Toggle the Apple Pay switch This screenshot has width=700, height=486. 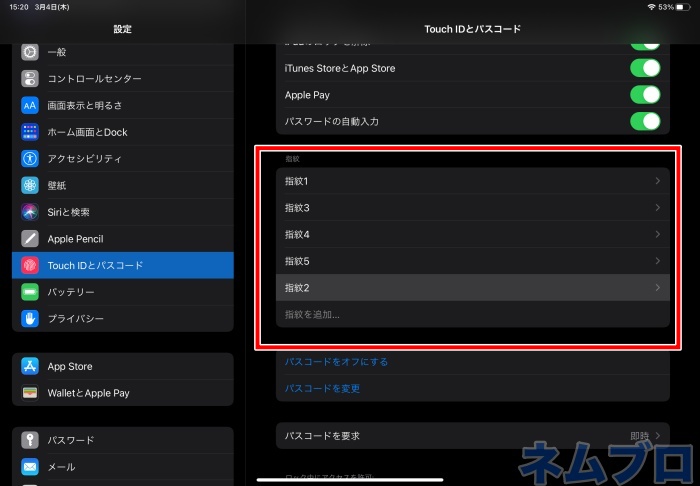pyautogui.click(x=645, y=95)
